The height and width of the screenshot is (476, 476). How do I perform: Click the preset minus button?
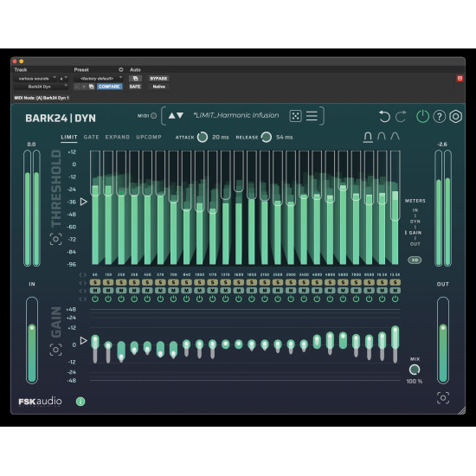coord(77,87)
